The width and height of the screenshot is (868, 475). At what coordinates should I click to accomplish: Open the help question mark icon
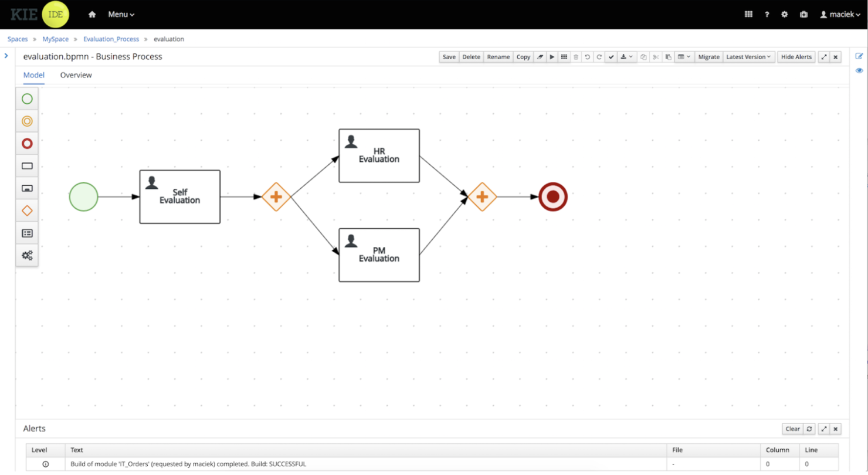(767, 14)
